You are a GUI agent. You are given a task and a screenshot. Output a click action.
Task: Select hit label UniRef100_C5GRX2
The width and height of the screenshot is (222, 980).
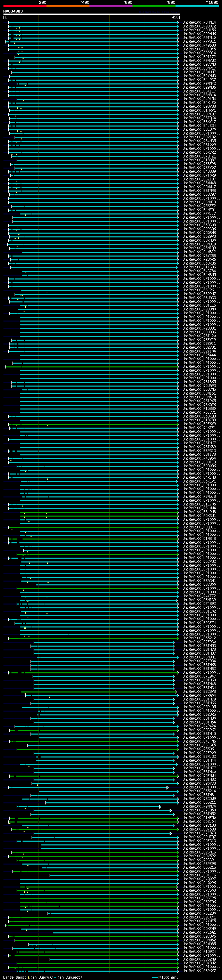click(x=199, y=730)
